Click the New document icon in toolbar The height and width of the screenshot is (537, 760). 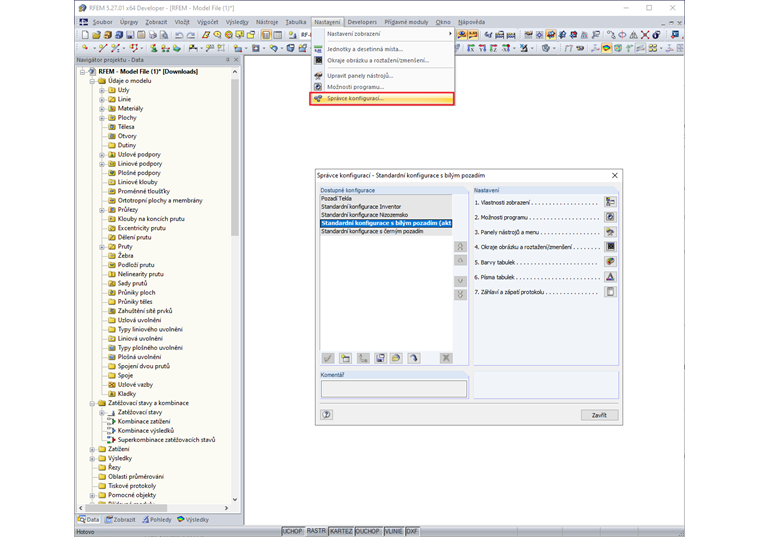point(85,34)
